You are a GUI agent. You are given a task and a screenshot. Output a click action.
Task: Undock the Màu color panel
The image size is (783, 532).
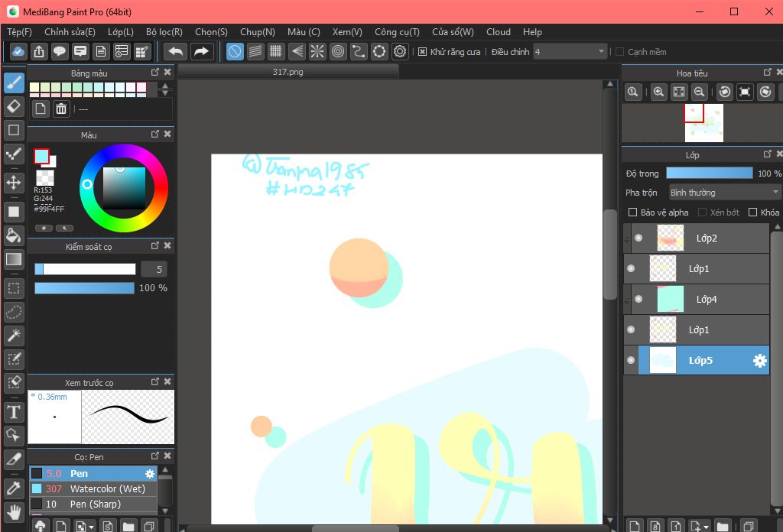click(x=155, y=135)
